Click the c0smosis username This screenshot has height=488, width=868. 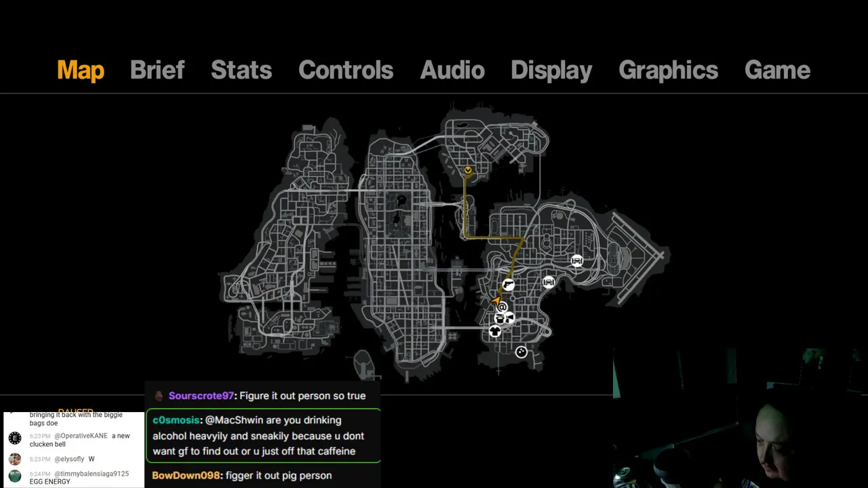point(176,420)
